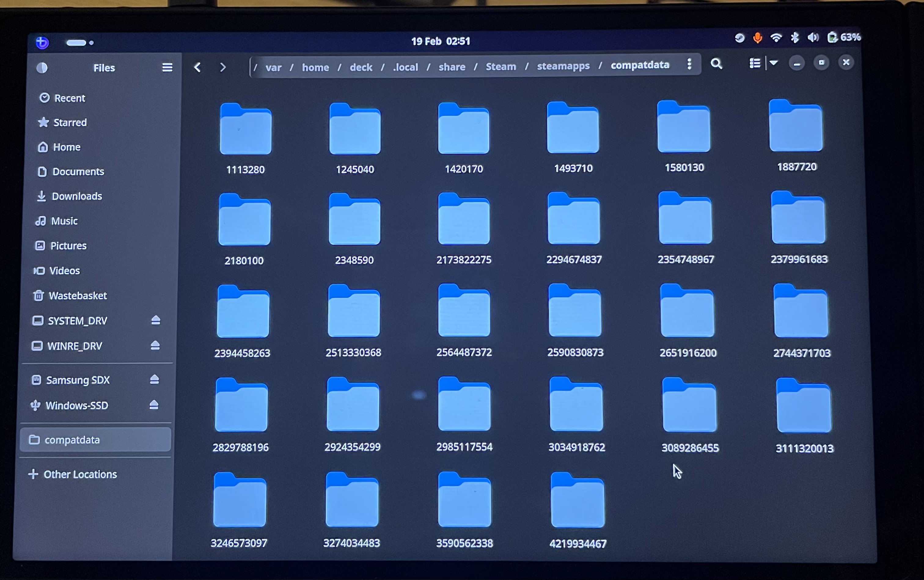Image resolution: width=924 pixels, height=580 pixels.
Task: Click the Steam tray icon in top bar
Action: [739, 38]
